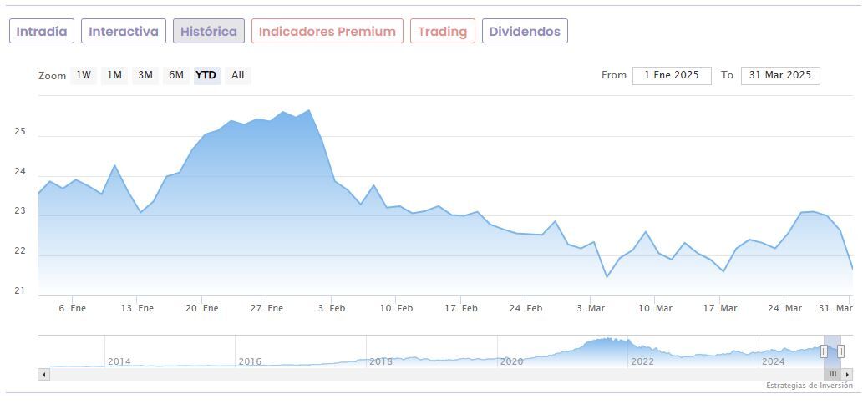The image size is (868, 404).
Task: Set zoom range to 3M
Action: [x=145, y=75]
